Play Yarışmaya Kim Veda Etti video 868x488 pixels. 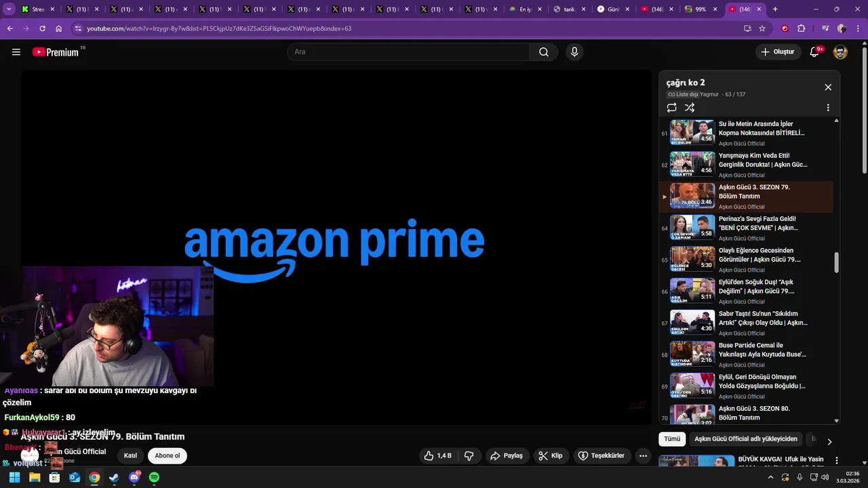746,165
